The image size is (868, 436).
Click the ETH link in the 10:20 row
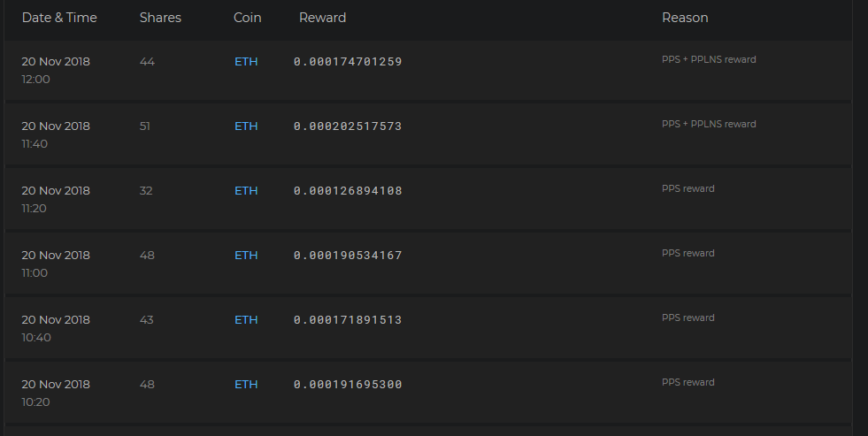coord(246,385)
